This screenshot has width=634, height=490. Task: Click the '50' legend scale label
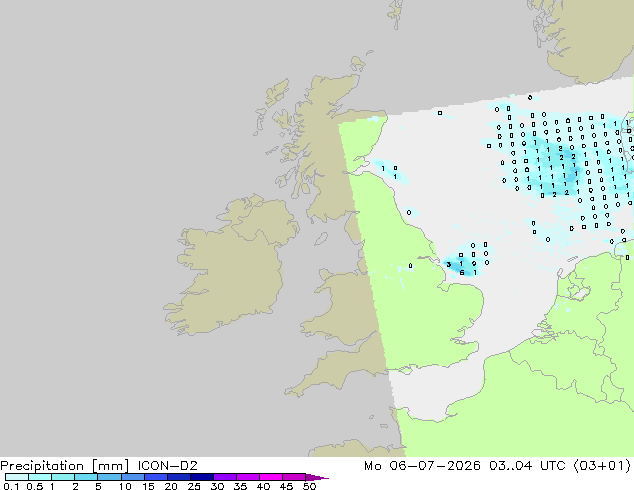tap(309, 486)
